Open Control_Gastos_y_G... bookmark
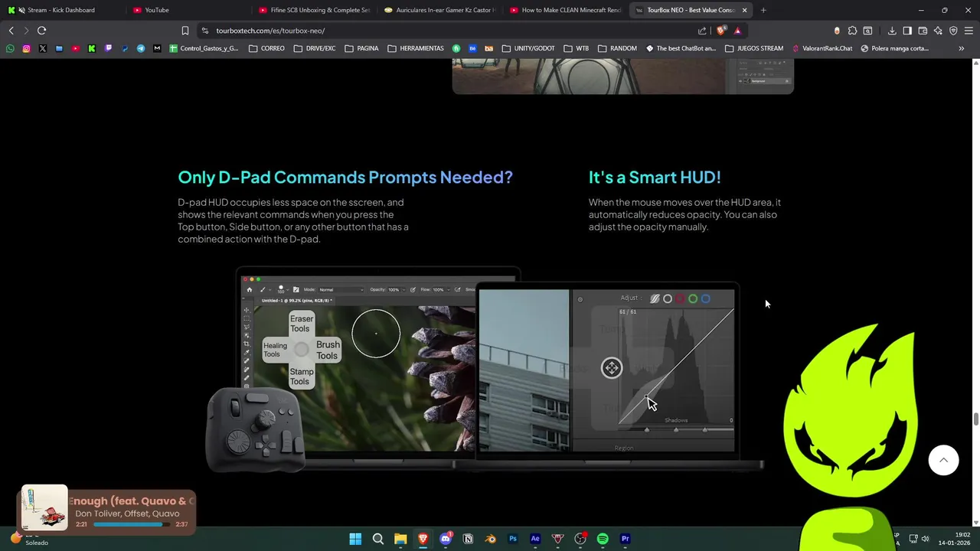The width and height of the screenshot is (980, 551). [x=204, y=48]
